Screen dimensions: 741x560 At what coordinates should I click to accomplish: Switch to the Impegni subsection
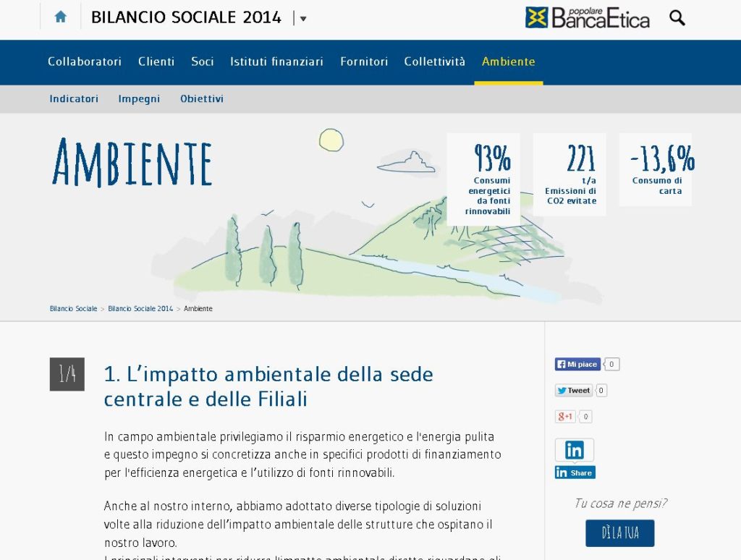(x=139, y=99)
